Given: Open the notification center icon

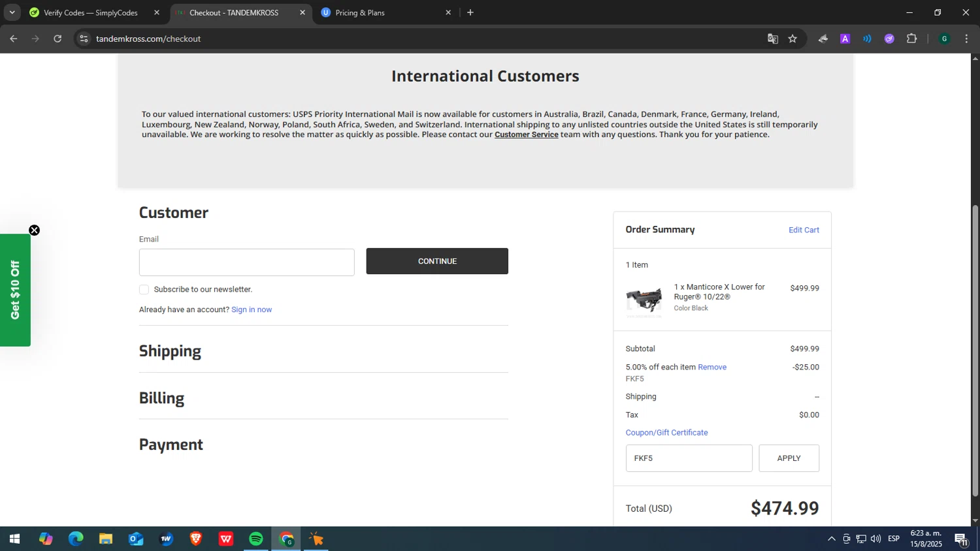Looking at the screenshot, I should 962,539.
